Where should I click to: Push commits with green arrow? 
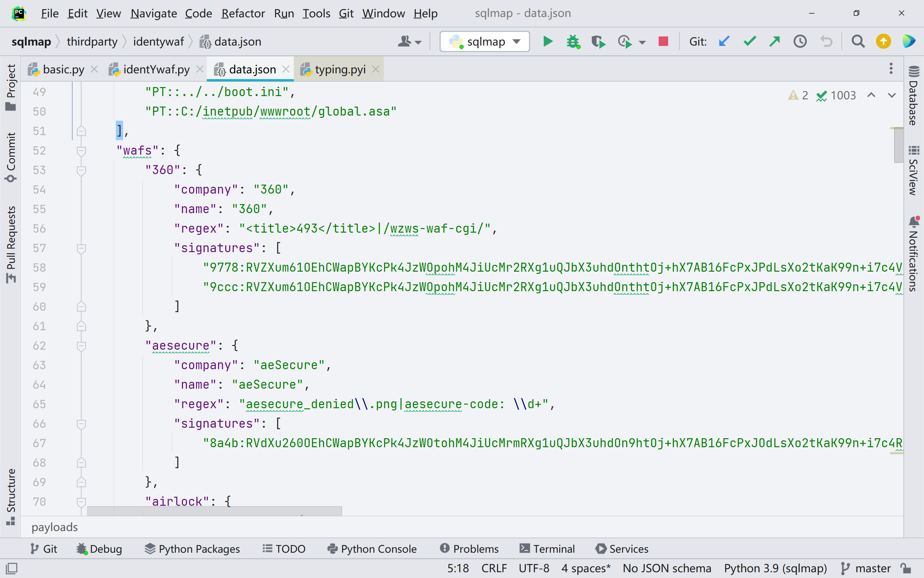(775, 41)
